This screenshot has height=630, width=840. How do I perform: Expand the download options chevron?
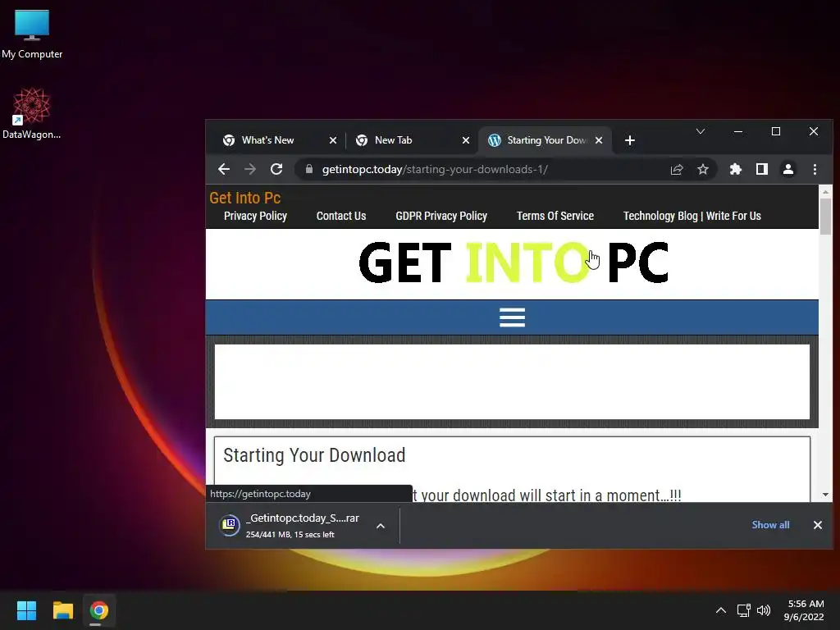[381, 526]
